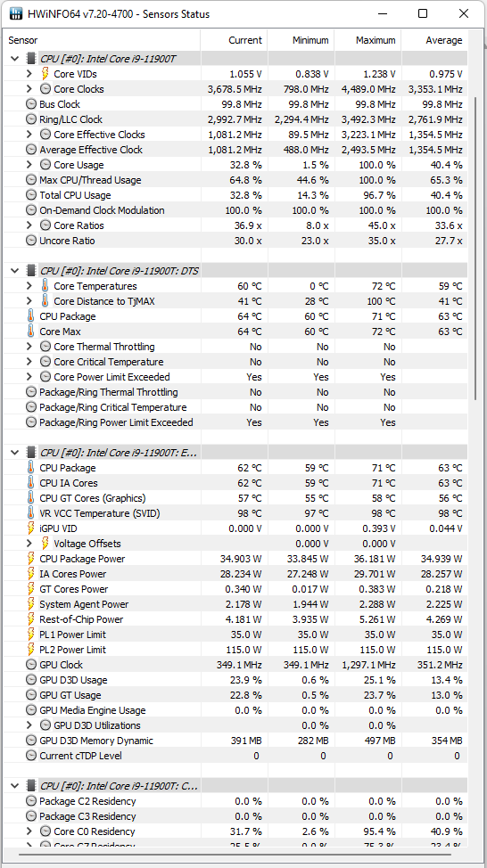The height and width of the screenshot is (868, 487).
Task: Click the Current column header
Action: (x=234, y=40)
